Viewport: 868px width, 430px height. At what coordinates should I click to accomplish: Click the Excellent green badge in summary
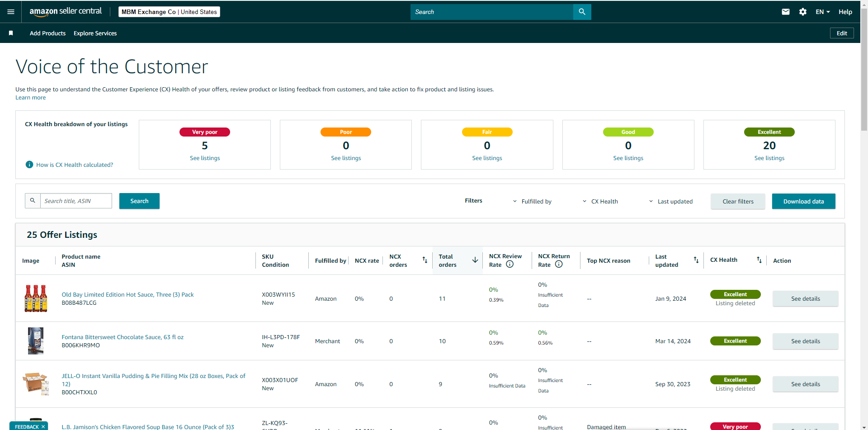(x=769, y=132)
